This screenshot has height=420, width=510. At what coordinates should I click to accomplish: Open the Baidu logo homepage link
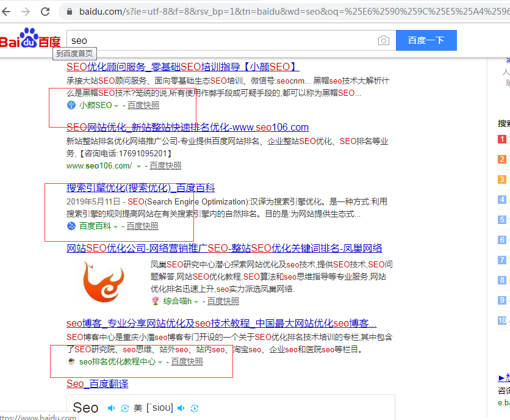pos(31,38)
